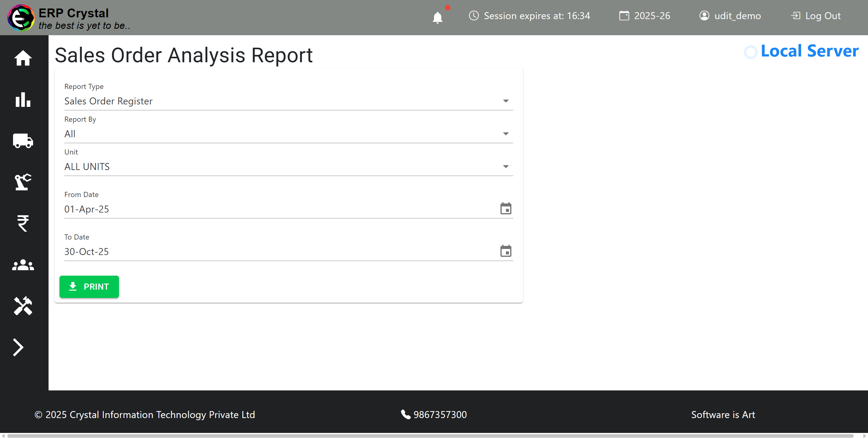Click the horizontal scrollbar at bottom
Image resolution: width=868 pixels, height=439 pixels.
pyautogui.click(x=430, y=436)
